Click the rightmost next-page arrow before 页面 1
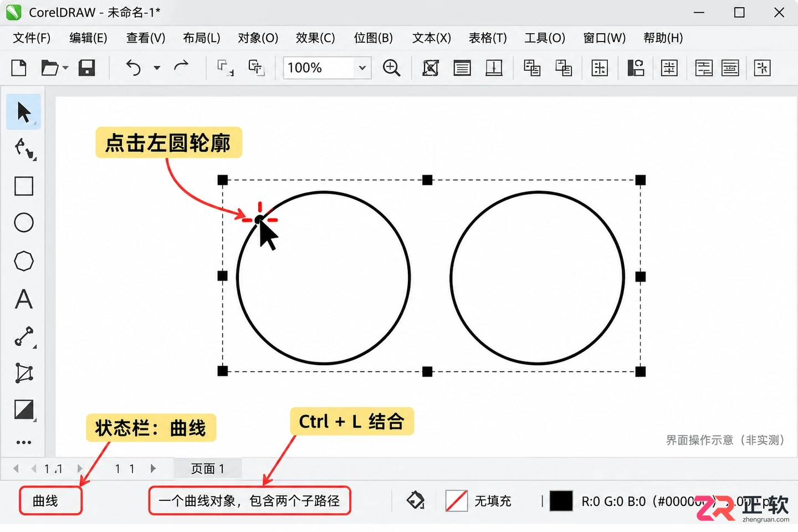 click(154, 469)
